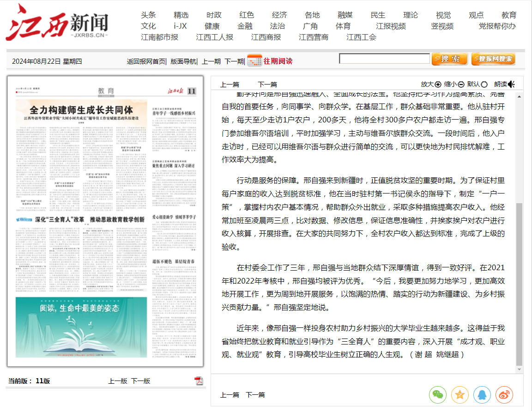Go to next article via top 下一篇
The image size is (532, 411).
pyautogui.click(x=267, y=84)
